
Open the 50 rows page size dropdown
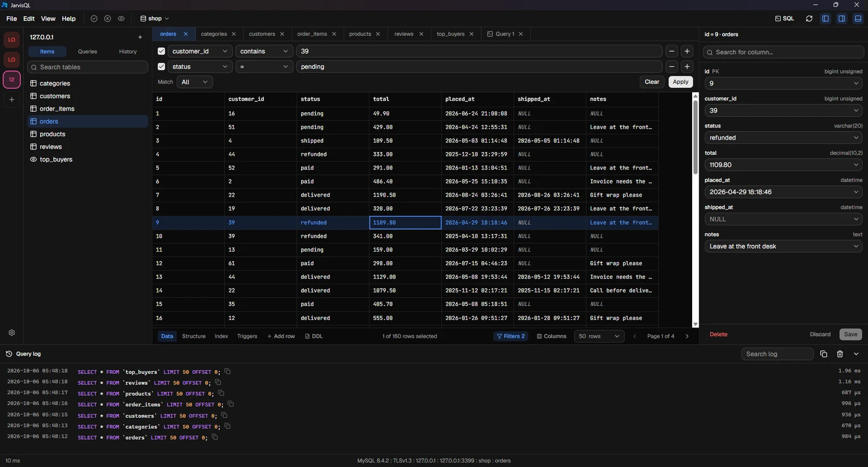click(x=599, y=336)
